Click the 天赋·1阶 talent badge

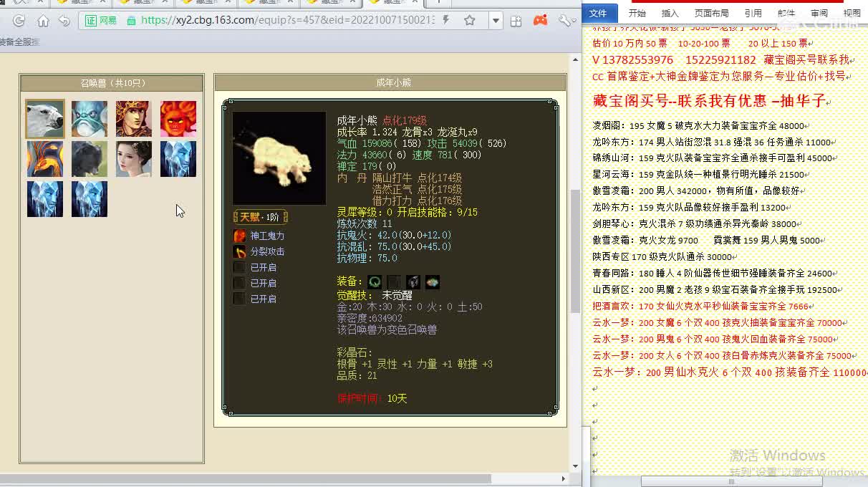coord(261,217)
